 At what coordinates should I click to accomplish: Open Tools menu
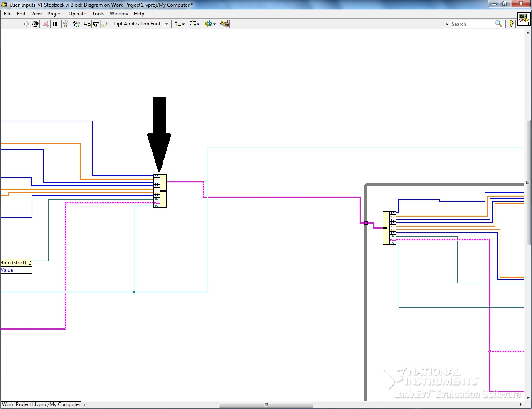click(98, 14)
